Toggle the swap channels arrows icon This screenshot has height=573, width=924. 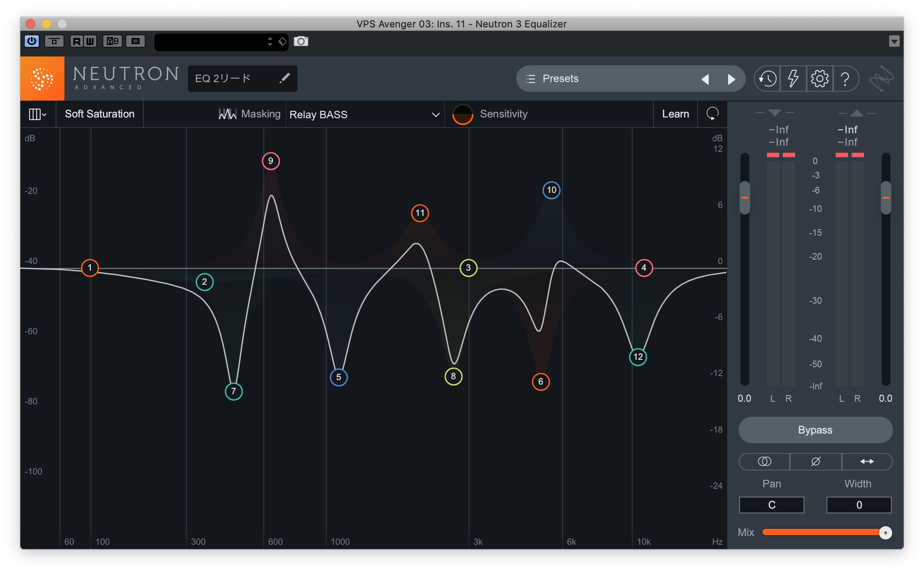coord(867,461)
